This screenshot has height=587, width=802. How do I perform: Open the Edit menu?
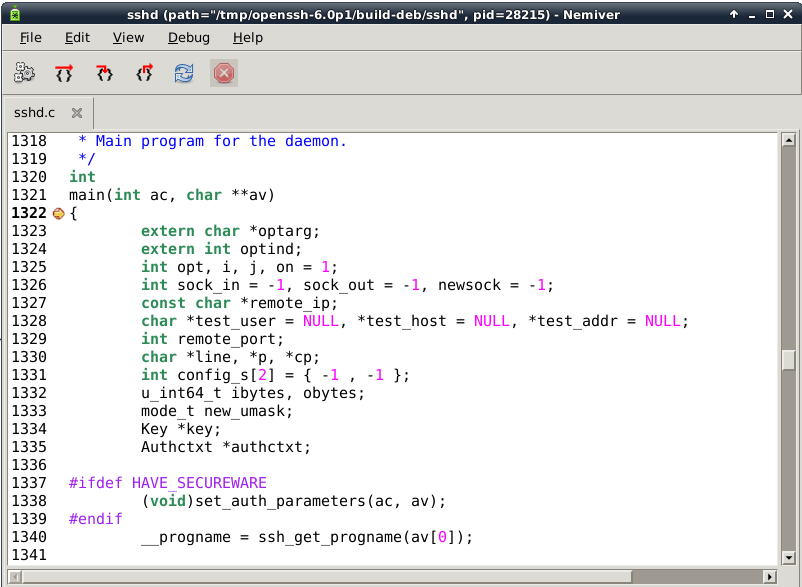point(77,38)
